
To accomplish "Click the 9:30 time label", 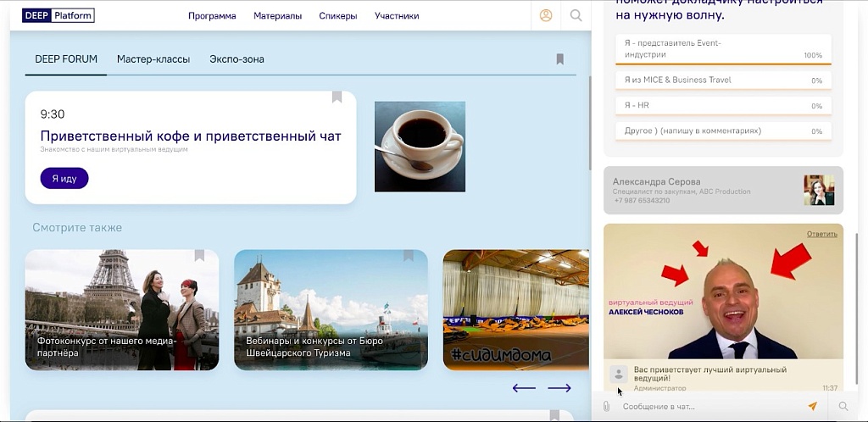I will pos(53,114).
